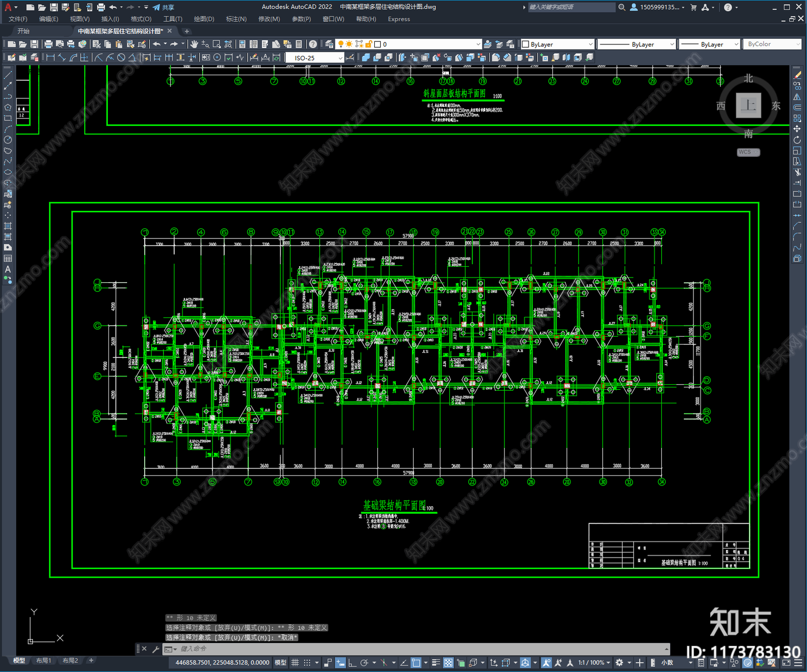Screen dimensions: 807x672
Task: Toggle snap mode dots in status bar
Action: (307, 662)
